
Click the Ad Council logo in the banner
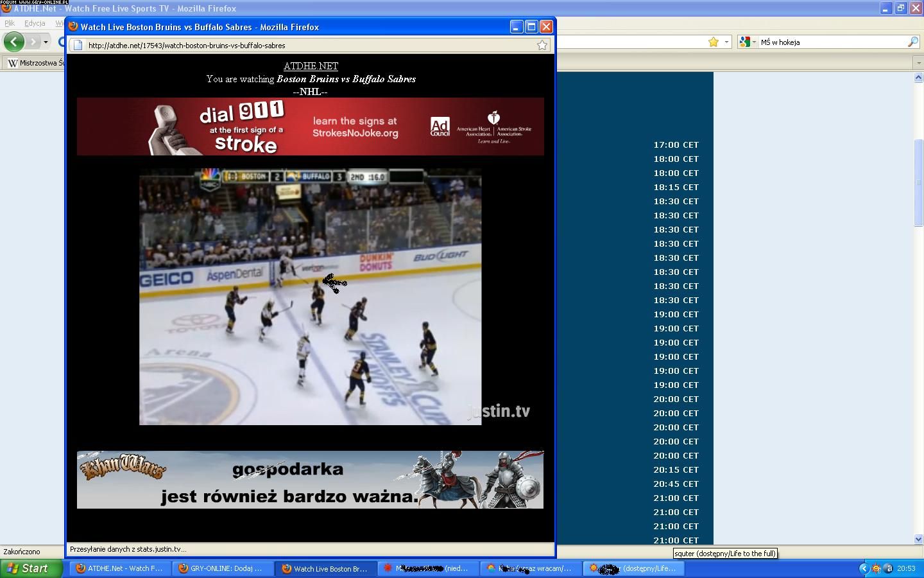[x=440, y=127]
